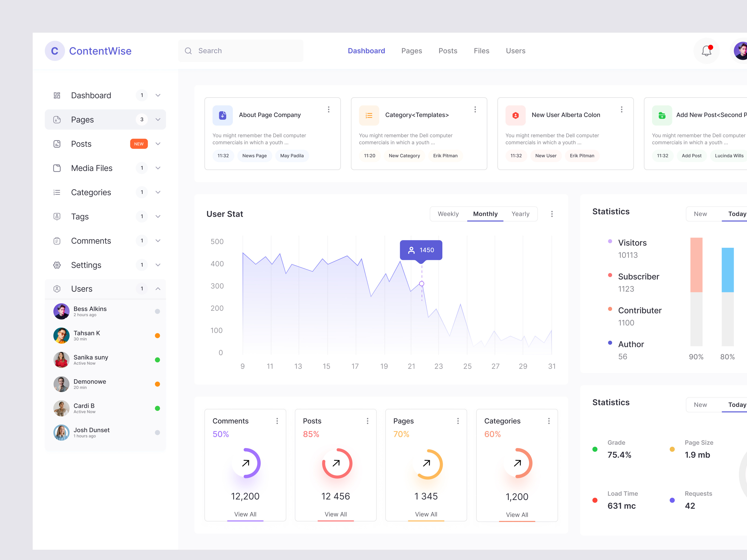The width and height of the screenshot is (747, 560).
Task: Collapse the Users section in sidebar
Action: point(158,289)
